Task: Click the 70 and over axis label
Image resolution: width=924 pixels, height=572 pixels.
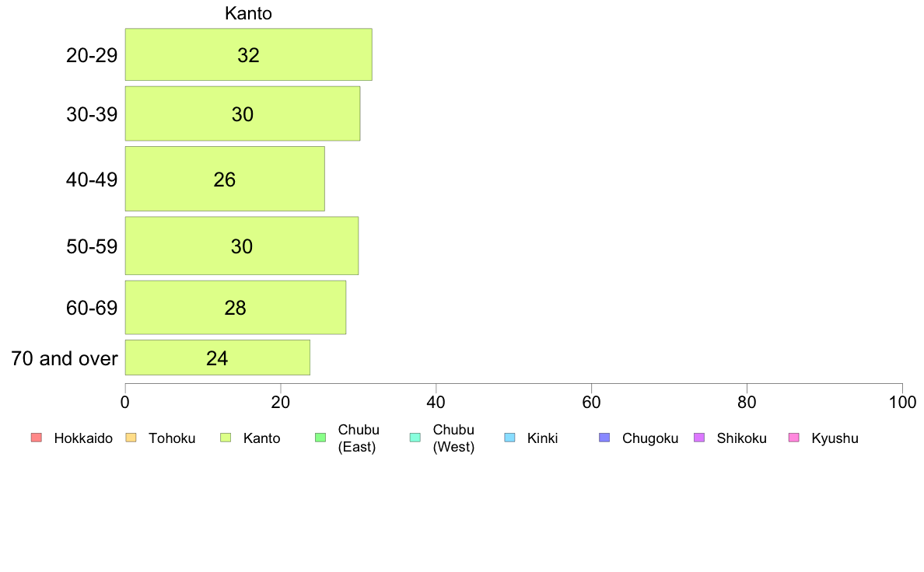Action: (65, 358)
